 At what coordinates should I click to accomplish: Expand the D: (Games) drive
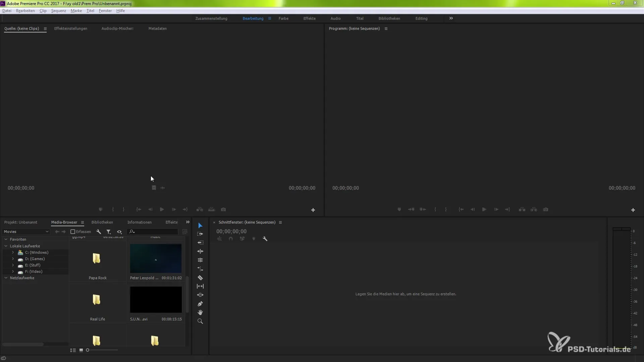click(x=13, y=259)
